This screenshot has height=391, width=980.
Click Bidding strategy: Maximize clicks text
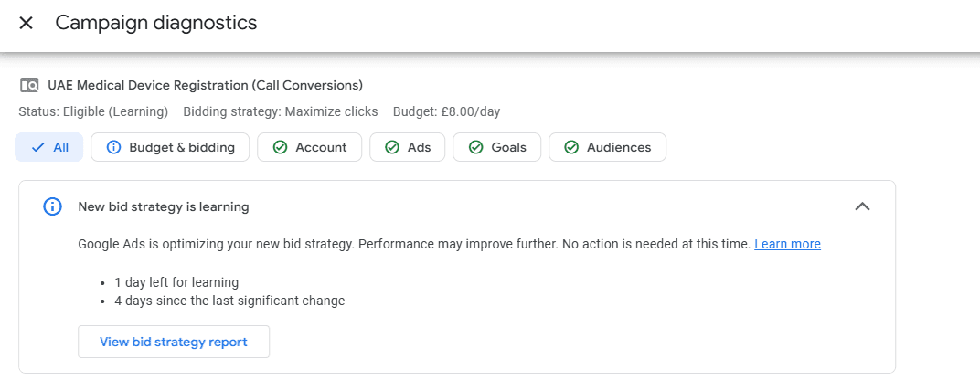[x=281, y=111]
